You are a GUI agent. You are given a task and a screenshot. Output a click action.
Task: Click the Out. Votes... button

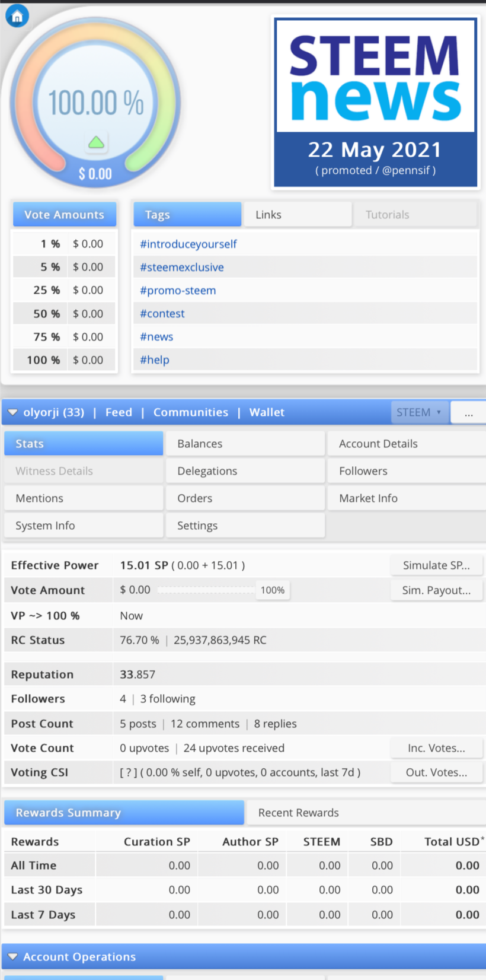[436, 772]
